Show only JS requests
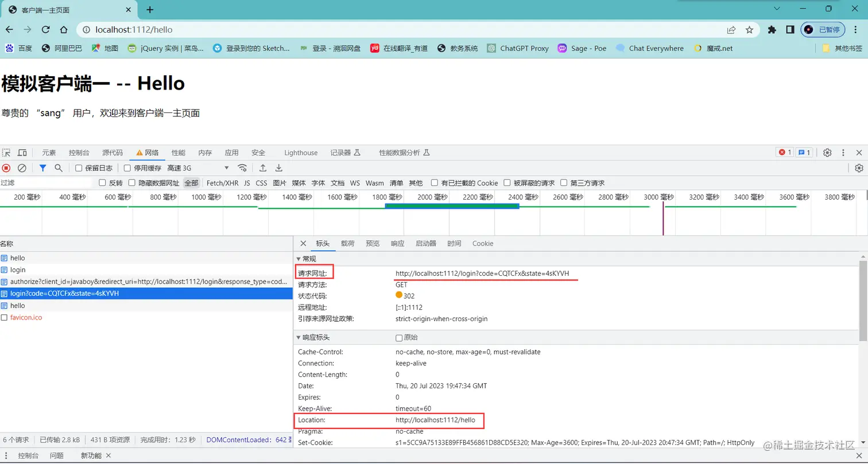868x464 pixels. tap(247, 183)
